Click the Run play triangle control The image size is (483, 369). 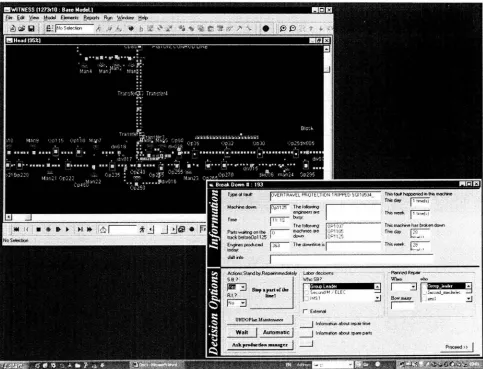[67, 229]
